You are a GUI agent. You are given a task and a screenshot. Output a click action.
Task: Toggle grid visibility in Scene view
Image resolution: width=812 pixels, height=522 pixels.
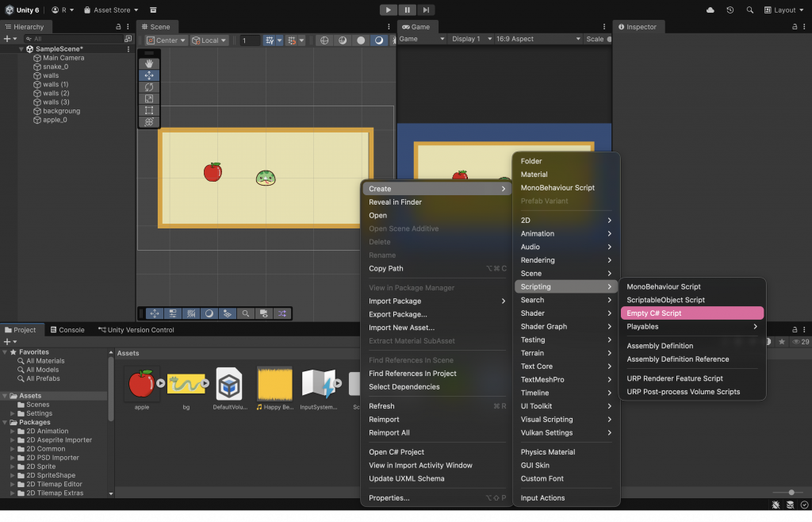pyautogui.click(x=270, y=40)
